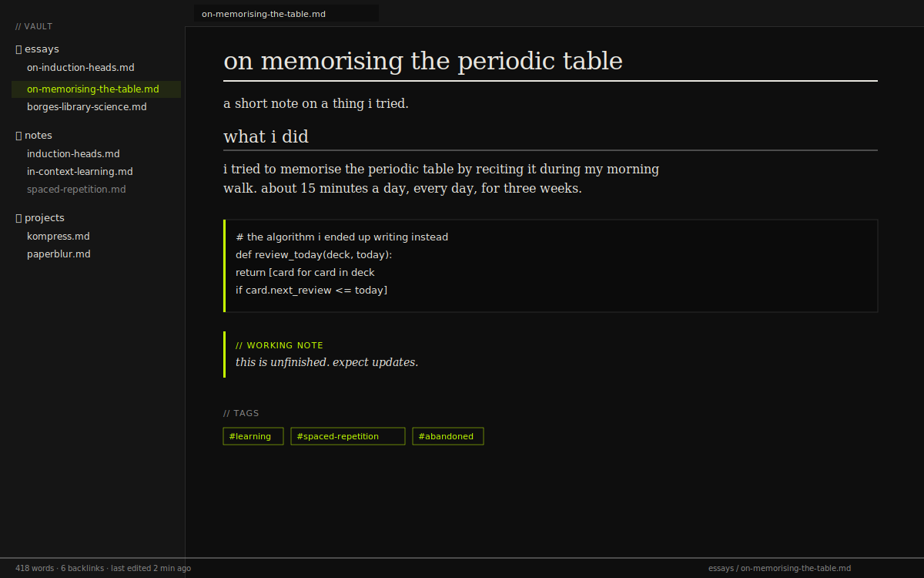The height and width of the screenshot is (578, 924).
Task: Open essays from the breadcrumb trail
Action: point(721,568)
